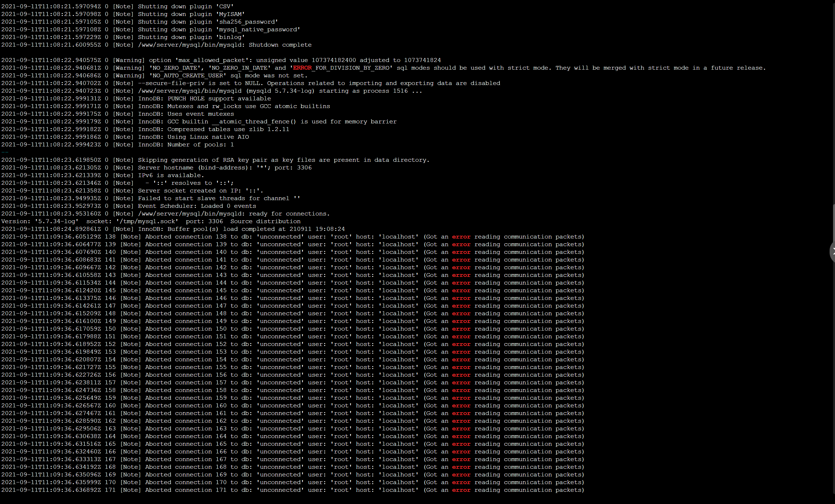Screen dimensions: 835x504
Task: Click the red ERROR_FOR_DIVISION_BY_ZERO text
Action: [x=341, y=68]
